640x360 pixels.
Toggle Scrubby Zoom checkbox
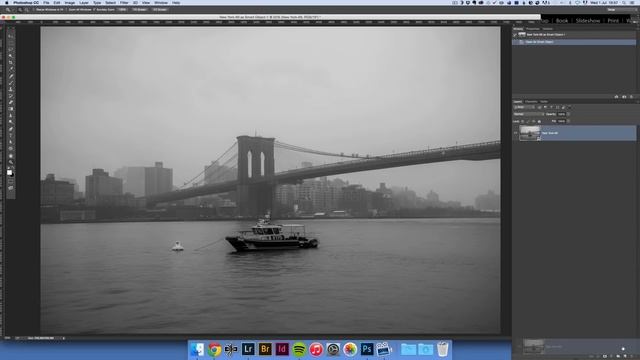click(x=94, y=9)
